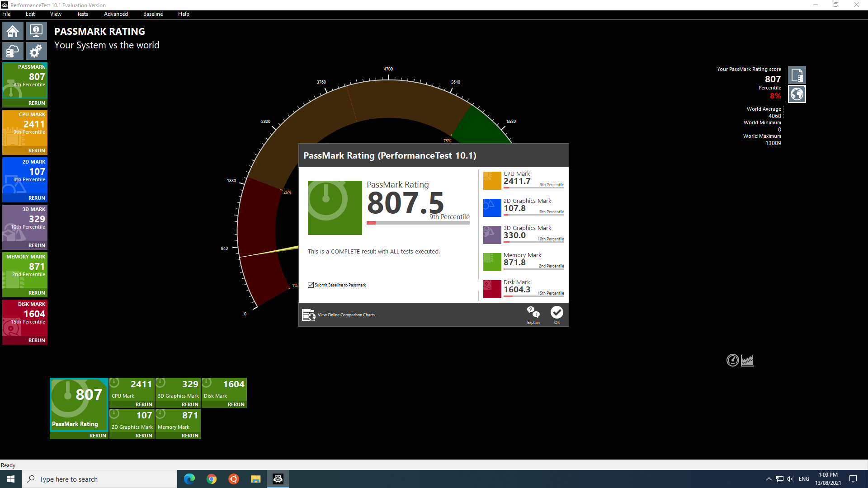
Task: Open the Edit menu
Action: pos(30,14)
